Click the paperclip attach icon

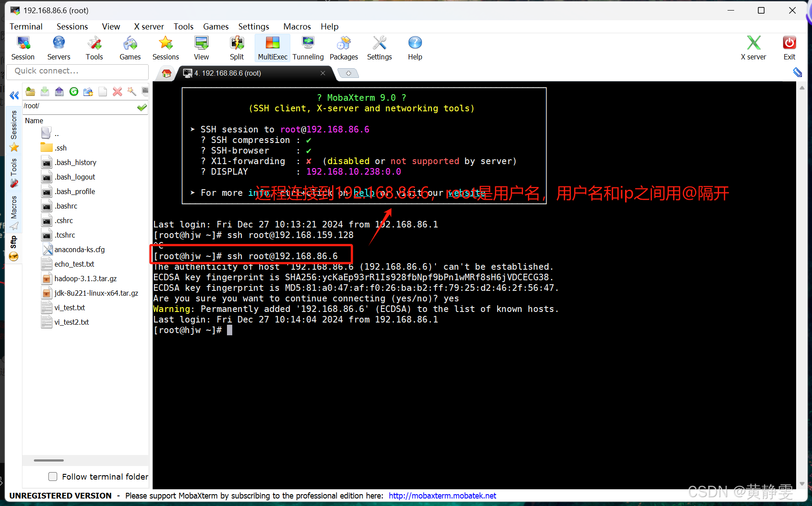(x=797, y=73)
